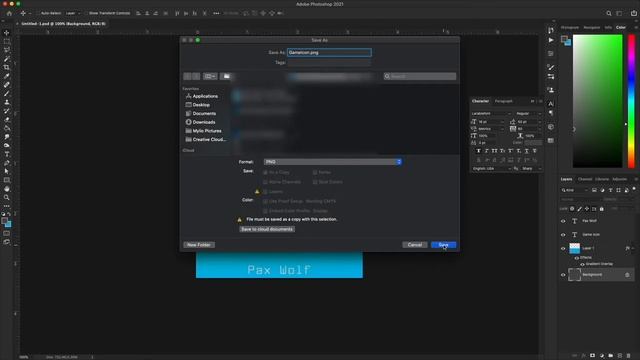
Task: Click the delete layer trash icon
Action: pyautogui.click(x=629, y=356)
